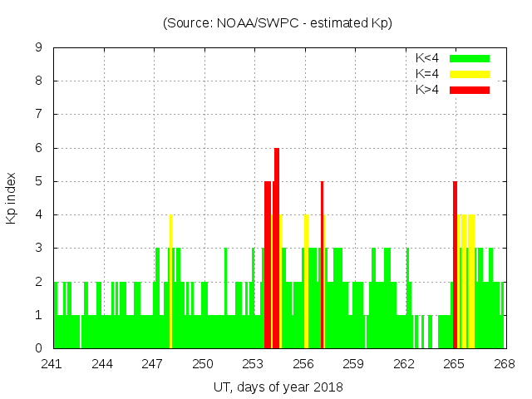The height and width of the screenshot is (399, 532).
Task: Click the y-axis tick label 9
Action: point(39,47)
